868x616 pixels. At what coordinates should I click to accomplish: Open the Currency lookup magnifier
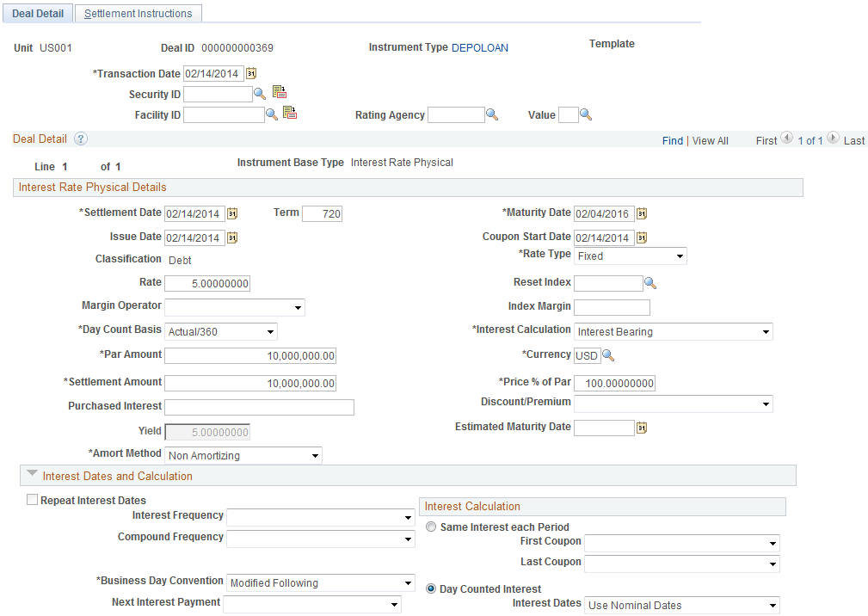coord(608,355)
